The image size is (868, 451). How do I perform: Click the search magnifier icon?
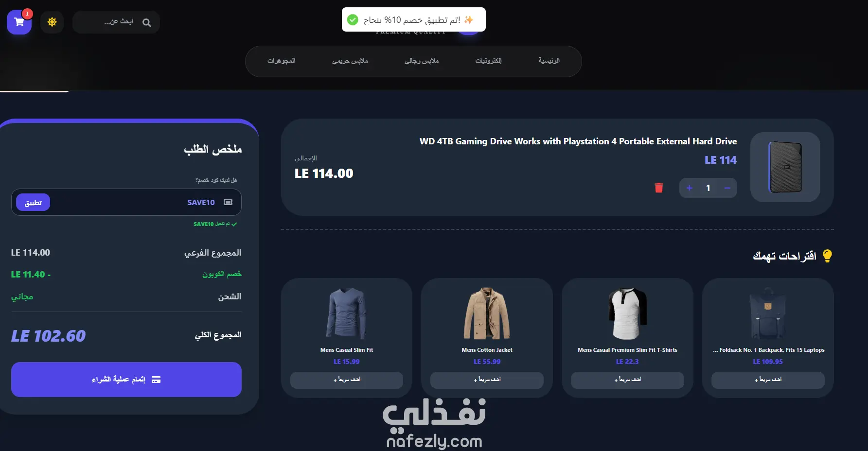point(146,22)
